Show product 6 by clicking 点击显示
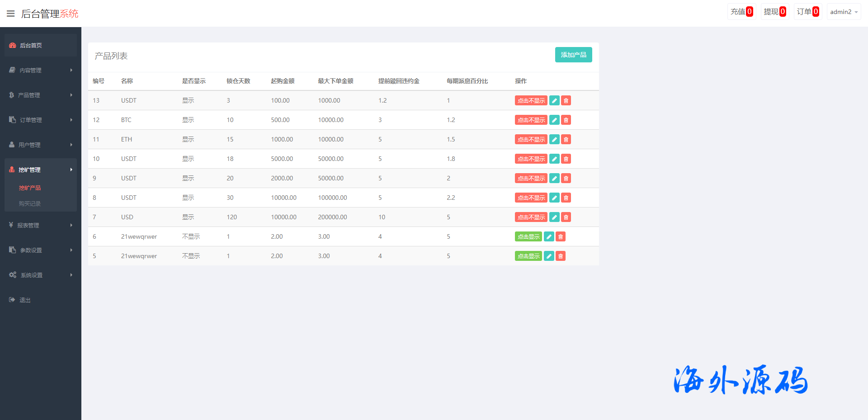The width and height of the screenshot is (868, 420). pos(528,236)
